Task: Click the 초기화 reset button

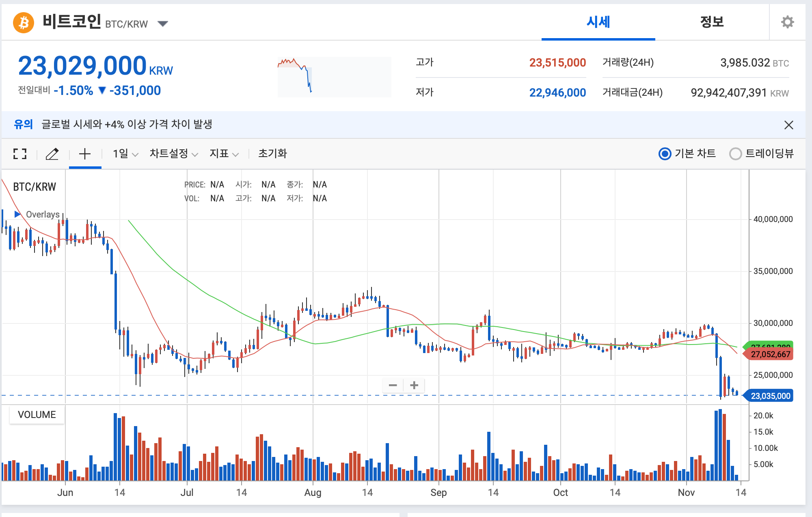Action: pos(272,154)
